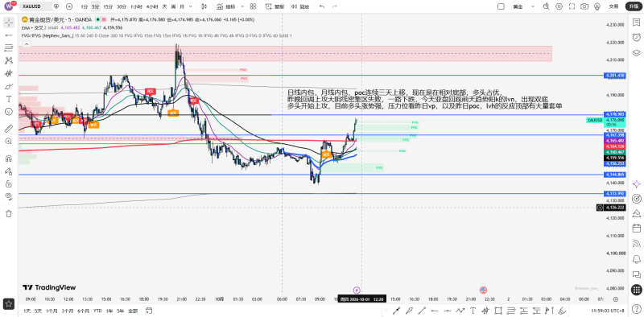Select the 15分 timeframe
Image resolution: width=644 pixels, height=317 pixels.
pos(108,6)
